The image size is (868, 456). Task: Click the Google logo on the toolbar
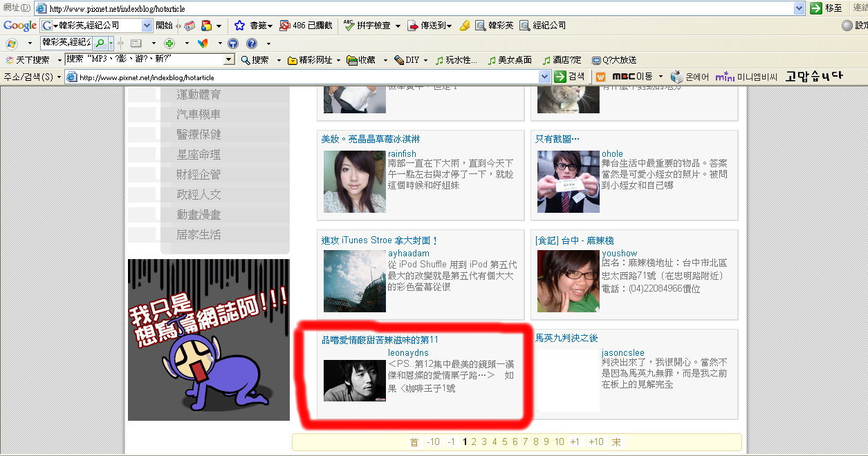[x=20, y=26]
